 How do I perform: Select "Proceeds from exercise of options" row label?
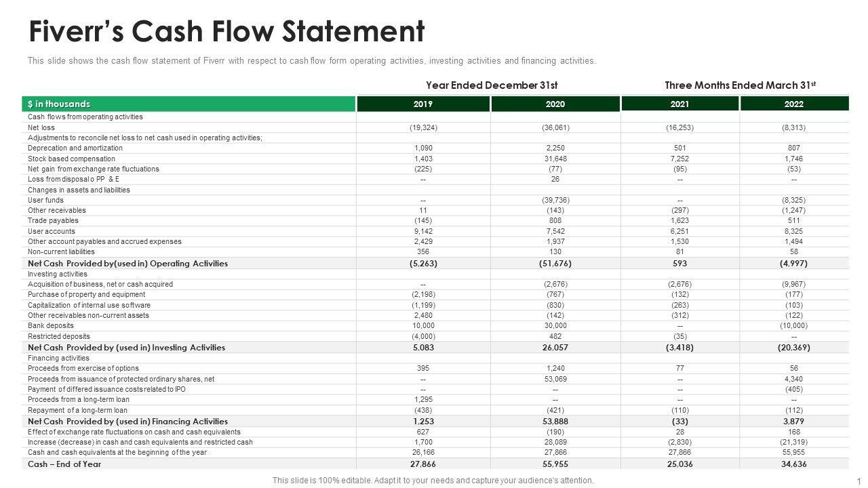pyautogui.click(x=83, y=368)
